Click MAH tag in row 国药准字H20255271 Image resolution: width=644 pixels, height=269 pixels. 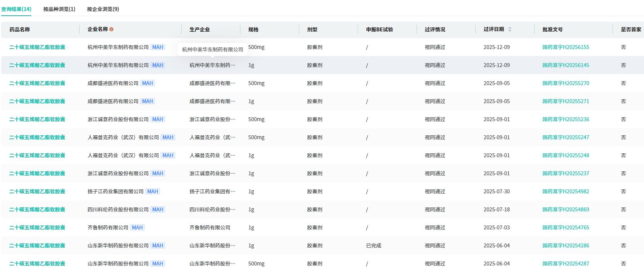point(147,101)
